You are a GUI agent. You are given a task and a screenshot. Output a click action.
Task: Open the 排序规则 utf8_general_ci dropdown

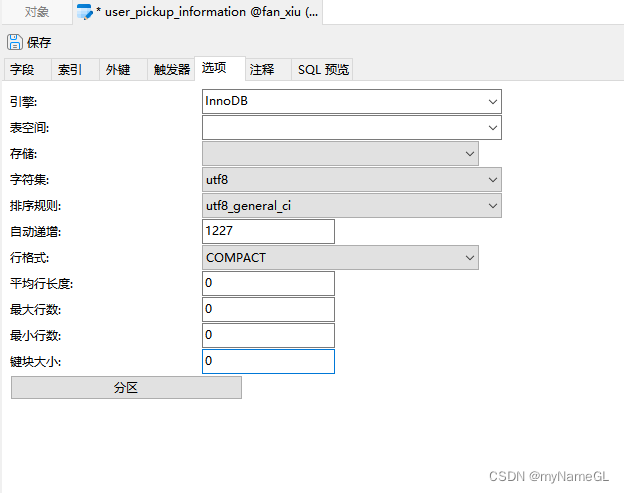[352, 206]
